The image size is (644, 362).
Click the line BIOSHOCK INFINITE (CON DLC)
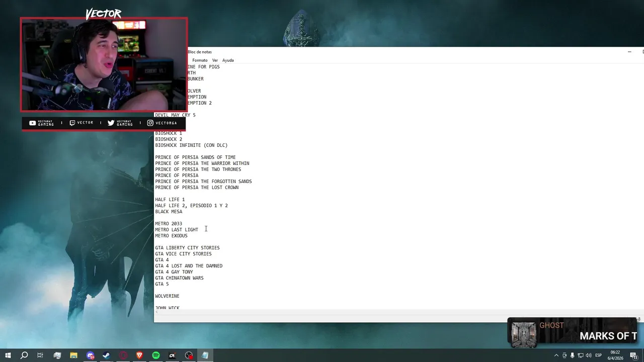coord(191,145)
